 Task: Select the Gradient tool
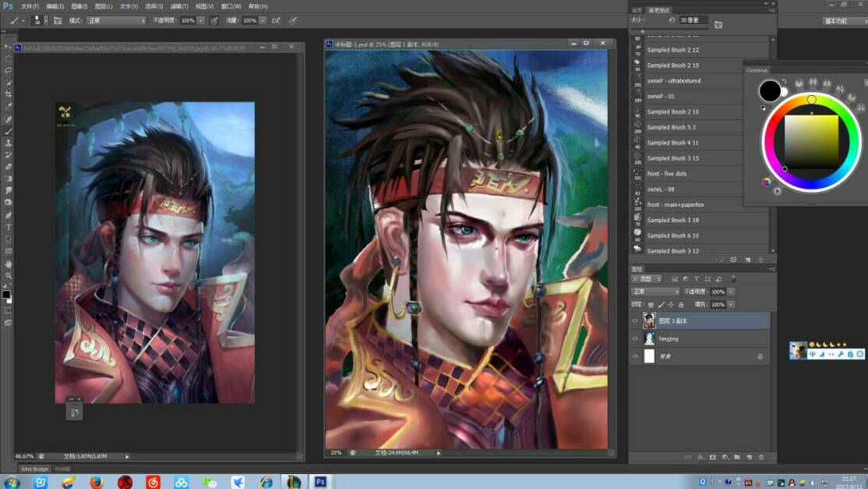pyautogui.click(x=9, y=179)
